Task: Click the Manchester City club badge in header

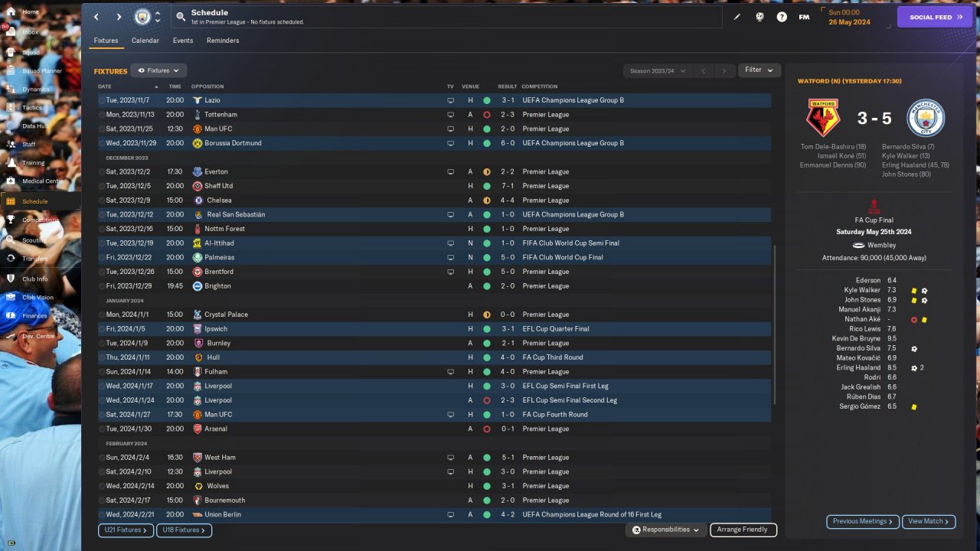Action: [x=142, y=16]
